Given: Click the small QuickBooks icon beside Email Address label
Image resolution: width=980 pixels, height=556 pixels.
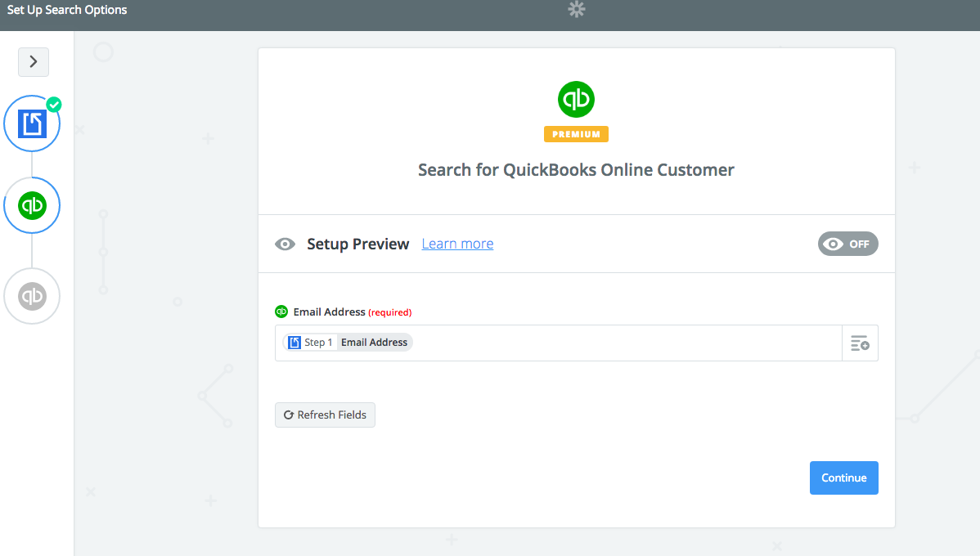Looking at the screenshot, I should [x=281, y=312].
